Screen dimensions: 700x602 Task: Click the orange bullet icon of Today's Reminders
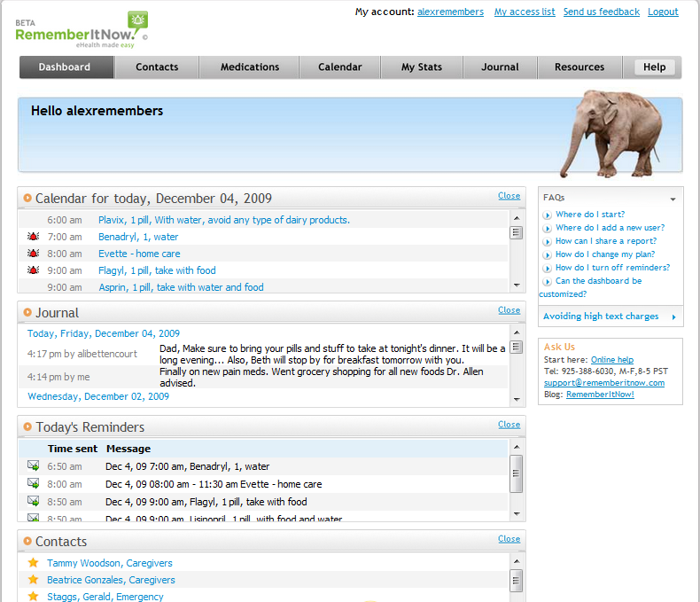click(x=27, y=426)
